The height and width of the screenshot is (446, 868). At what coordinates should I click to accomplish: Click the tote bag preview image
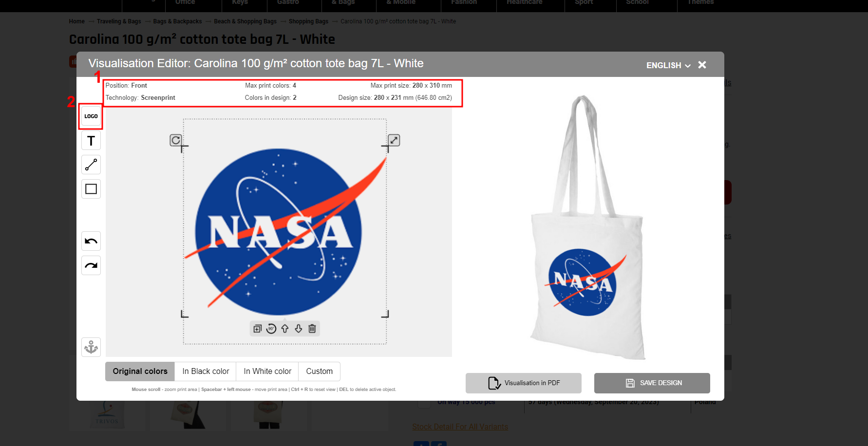click(588, 228)
